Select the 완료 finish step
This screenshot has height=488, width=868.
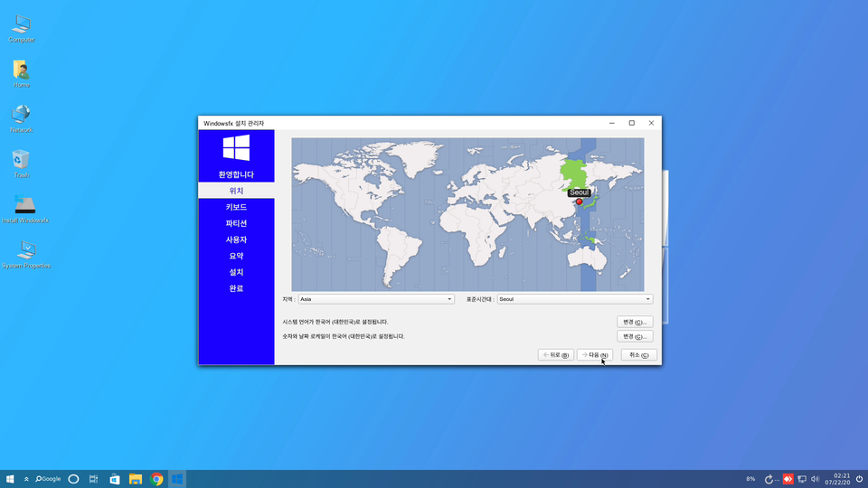click(236, 288)
